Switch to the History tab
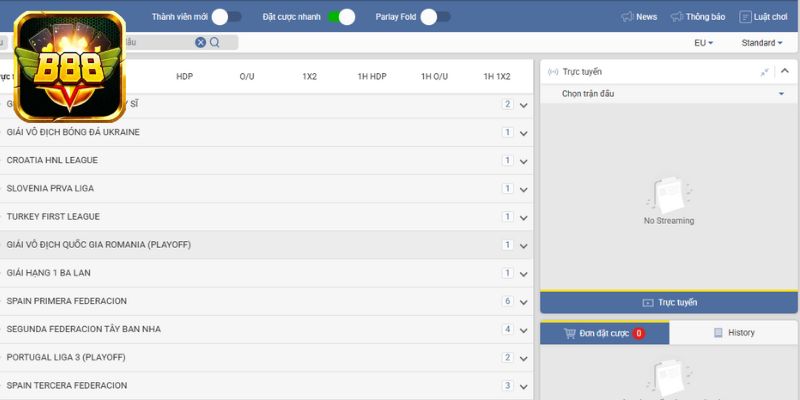This screenshot has height=400, width=800. coord(734,333)
